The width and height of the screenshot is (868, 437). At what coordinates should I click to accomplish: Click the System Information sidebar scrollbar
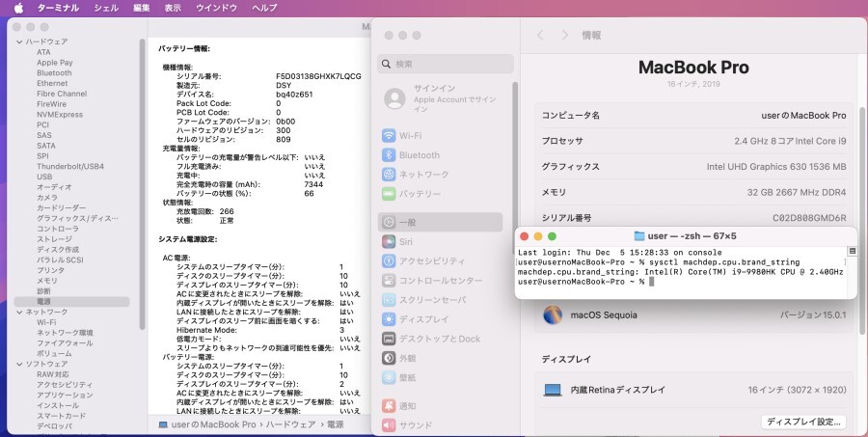143,182
